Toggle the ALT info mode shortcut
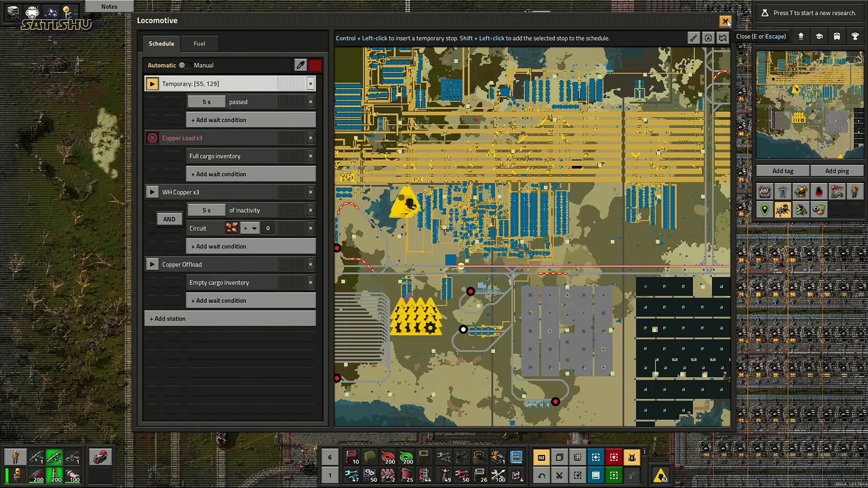Image resolution: width=868 pixels, height=488 pixels. click(541, 457)
